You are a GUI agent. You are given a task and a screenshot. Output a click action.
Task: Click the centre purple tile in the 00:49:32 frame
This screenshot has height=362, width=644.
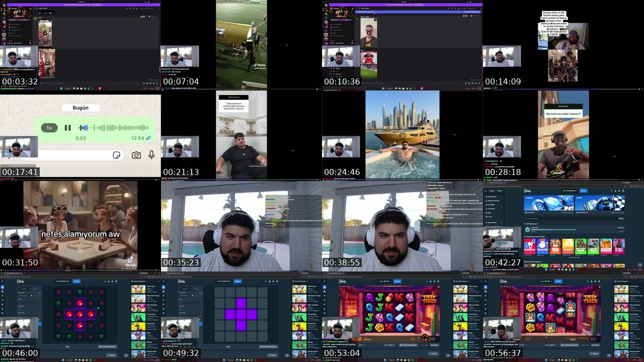tap(241, 314)
